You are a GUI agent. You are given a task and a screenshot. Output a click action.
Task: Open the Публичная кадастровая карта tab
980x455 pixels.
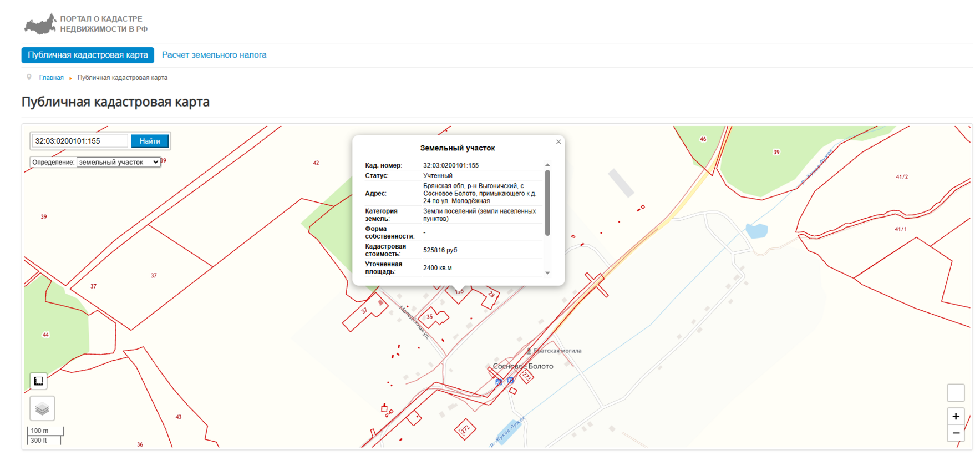click(x=88, y=55)
